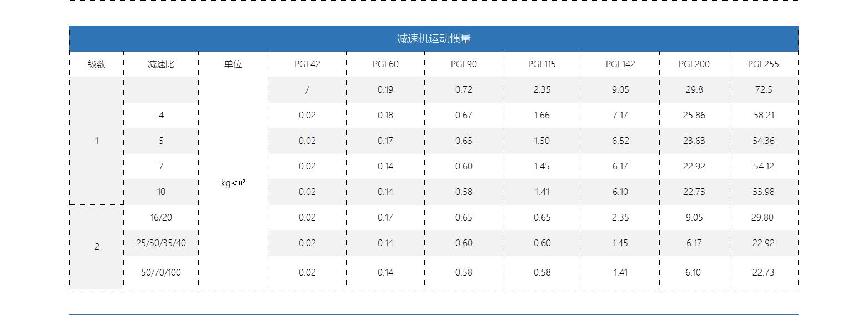Click the 72.5 value under PGF255

pyautogui.click(x=763, y=89)
